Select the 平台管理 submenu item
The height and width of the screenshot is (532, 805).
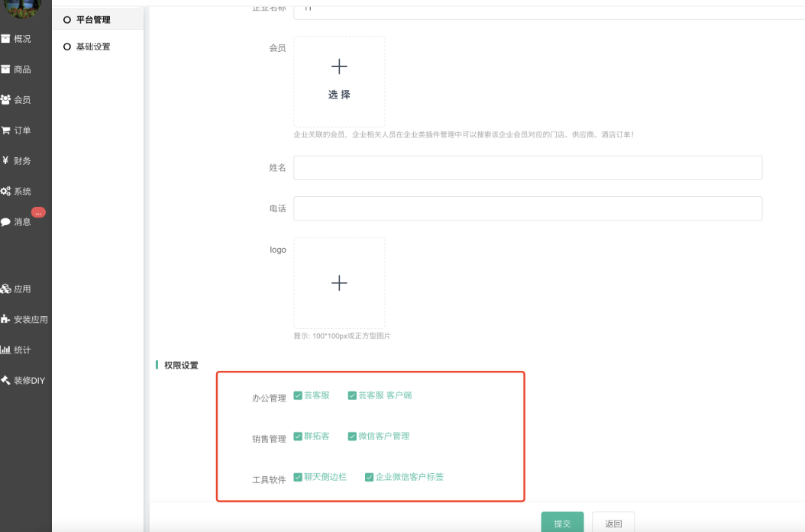point(92,20)
